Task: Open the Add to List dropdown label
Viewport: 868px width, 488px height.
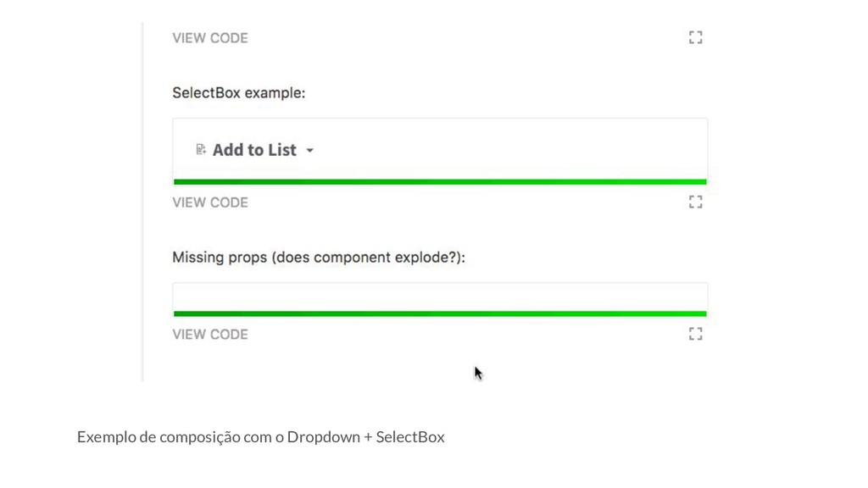Action: (x=254, y=150)
